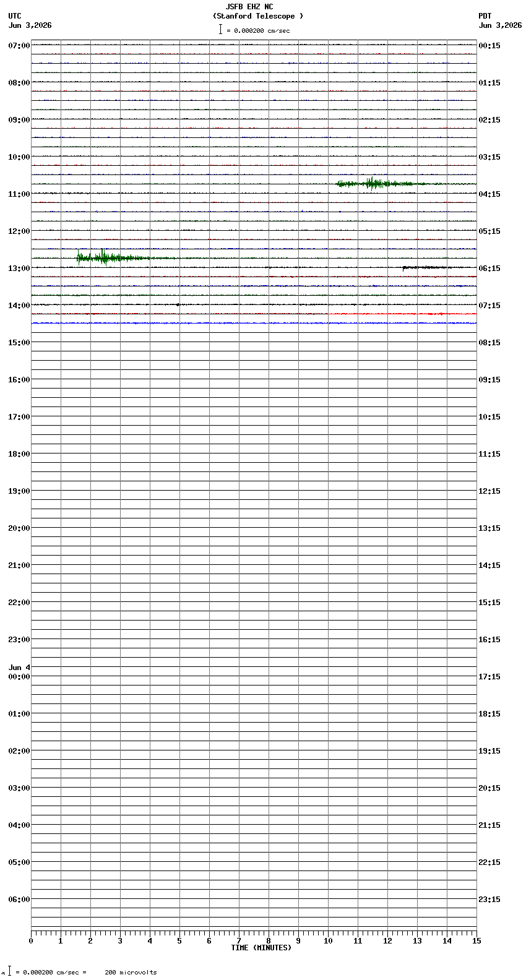Click the '14:00' UTC time label
Screen dimensions: 526x980
19,306
